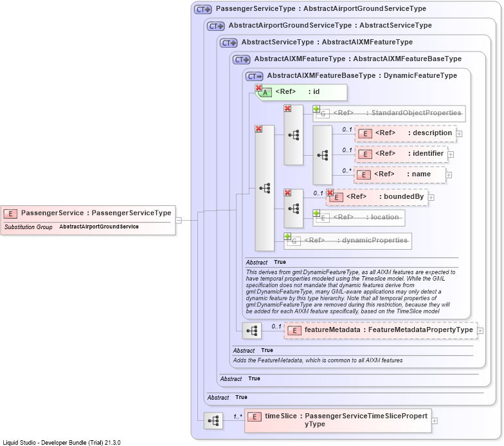The height and width of the screenshot is (446, 504).
Task: Click the E icon of identifier element
Action: coord(365,154)
